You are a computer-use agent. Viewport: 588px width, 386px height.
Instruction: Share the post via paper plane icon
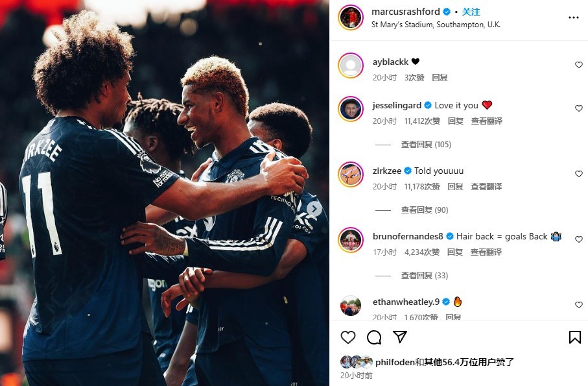(x=400, y=337)
